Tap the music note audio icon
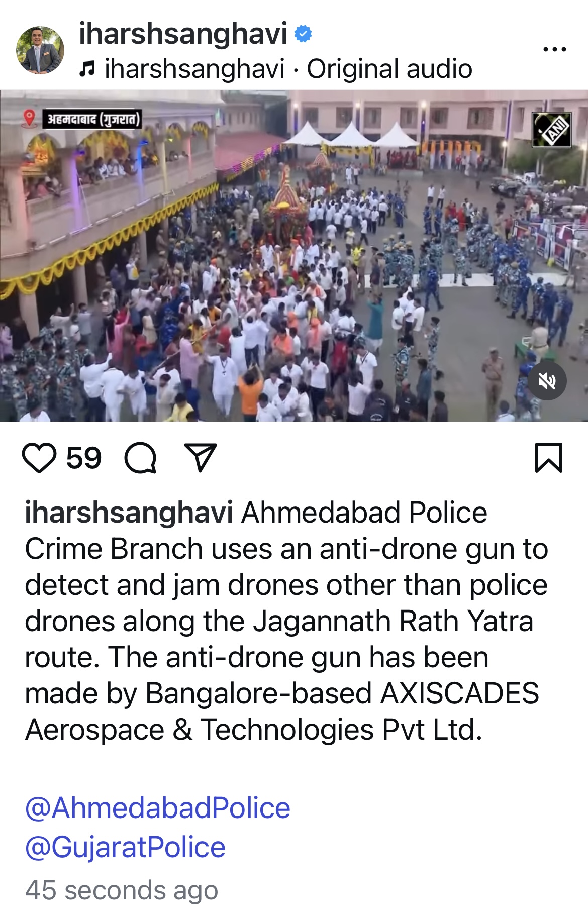This screenshot has height=917, width=588. pos(87,69)
